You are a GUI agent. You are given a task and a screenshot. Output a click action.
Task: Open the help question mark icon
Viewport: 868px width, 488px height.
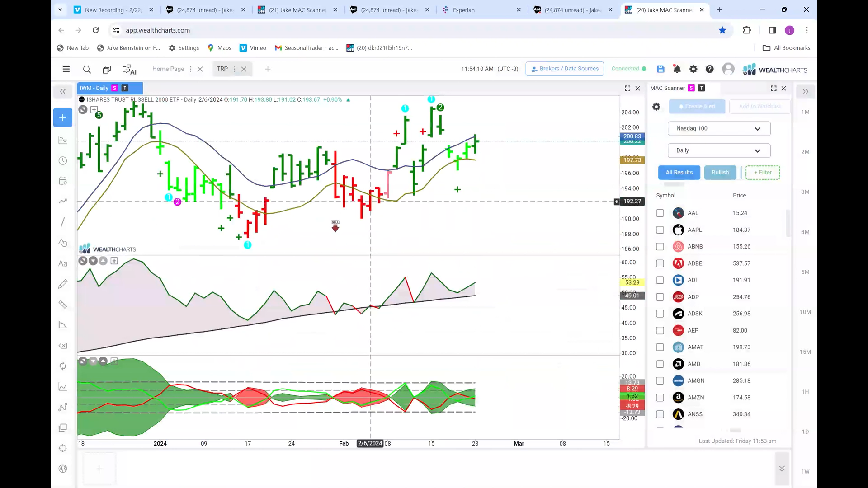pyautogui.click(x=710, y=69)
